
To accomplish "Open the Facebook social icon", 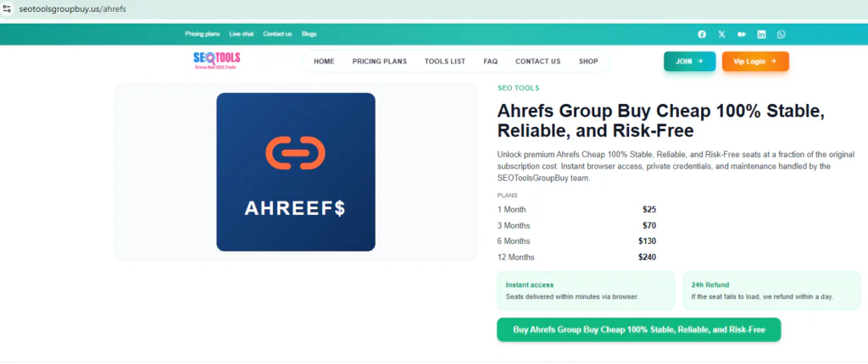I will 702,34.
